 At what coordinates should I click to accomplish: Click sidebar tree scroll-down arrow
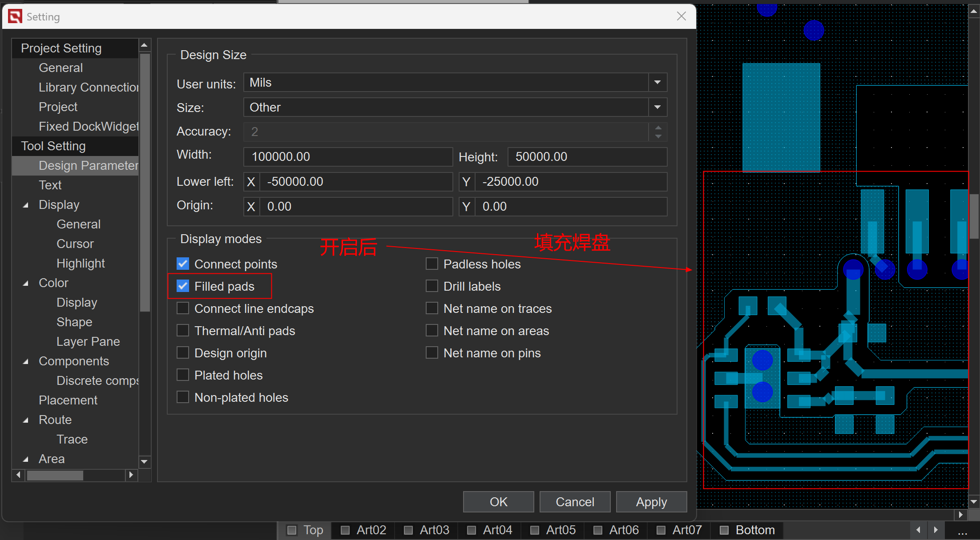(144, 462)
